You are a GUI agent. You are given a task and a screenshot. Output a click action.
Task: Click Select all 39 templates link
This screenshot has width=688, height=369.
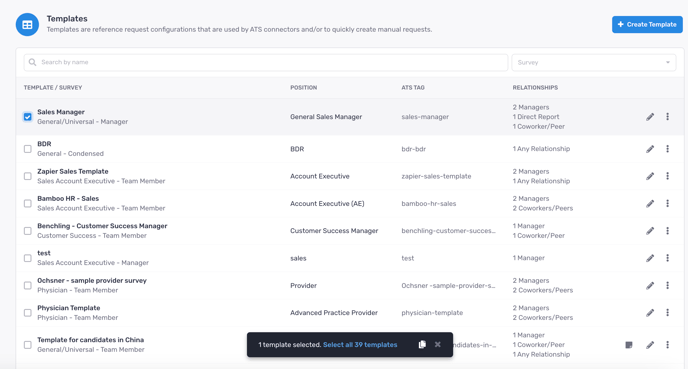click(x=360, y=345)
